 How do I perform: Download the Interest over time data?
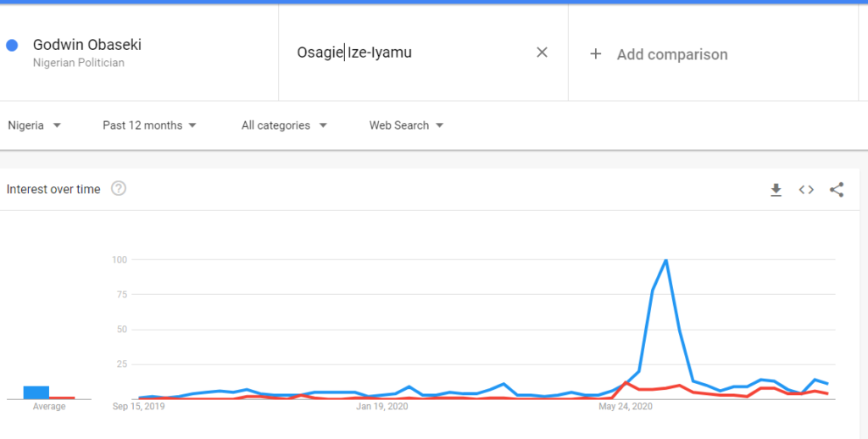pyautogui.click(x=776, y=190)
